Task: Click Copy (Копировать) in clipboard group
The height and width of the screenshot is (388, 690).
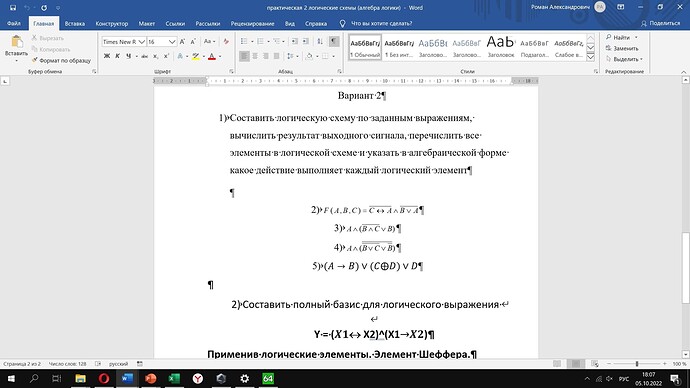Action: 51,49
